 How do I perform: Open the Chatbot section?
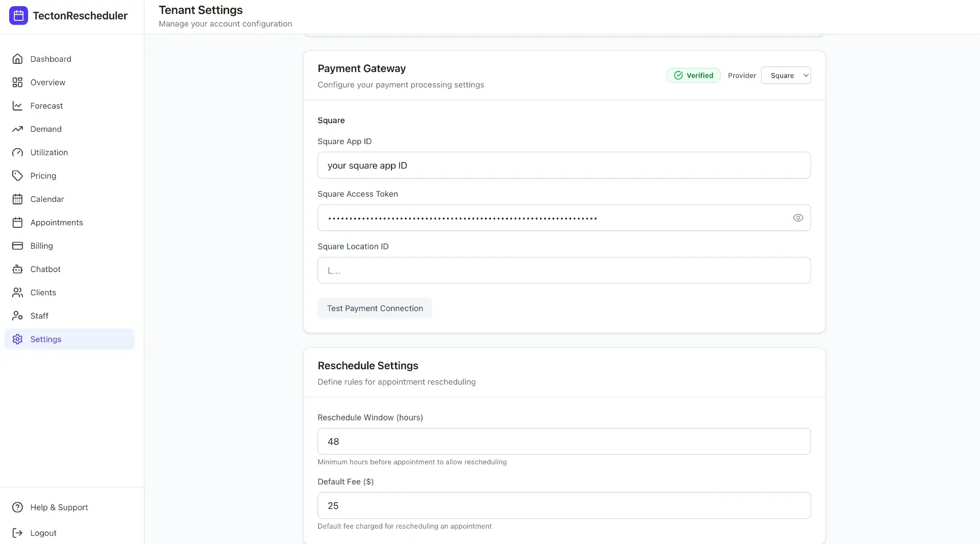point(69,269)
